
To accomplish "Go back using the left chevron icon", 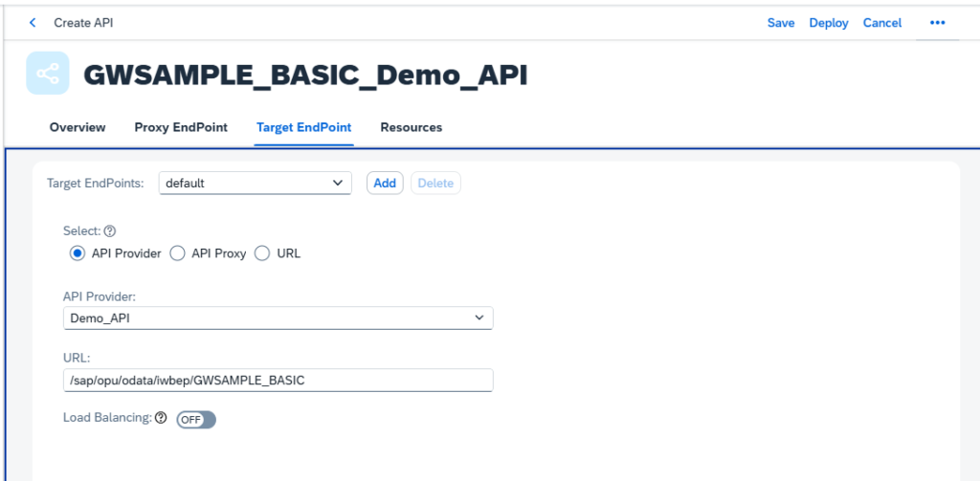I will 33,23.
